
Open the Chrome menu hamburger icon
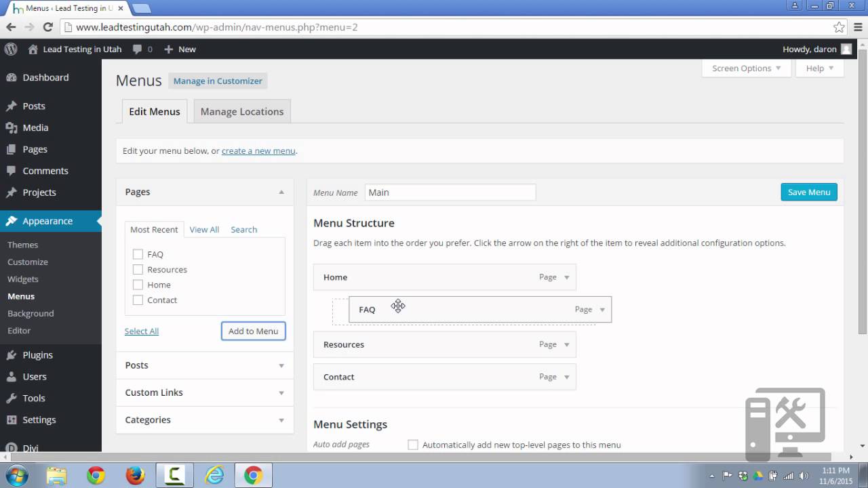(x=857, y=27)
